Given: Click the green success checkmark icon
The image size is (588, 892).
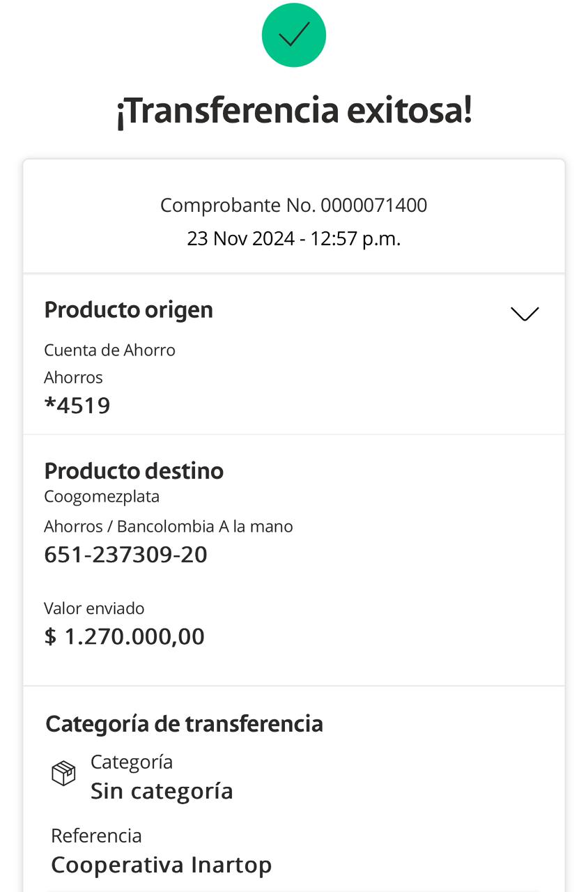Looking at the screenshot, I should click(293, 35).
